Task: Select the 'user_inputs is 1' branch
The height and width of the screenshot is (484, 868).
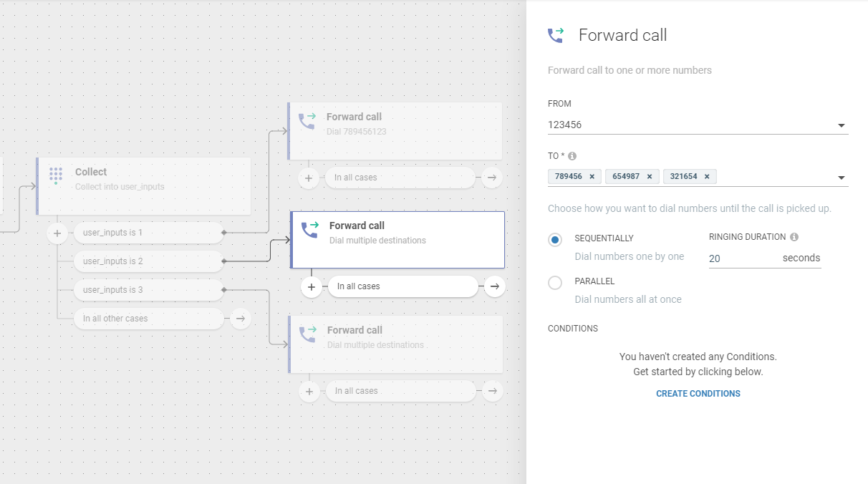Action: pos(148,233)
